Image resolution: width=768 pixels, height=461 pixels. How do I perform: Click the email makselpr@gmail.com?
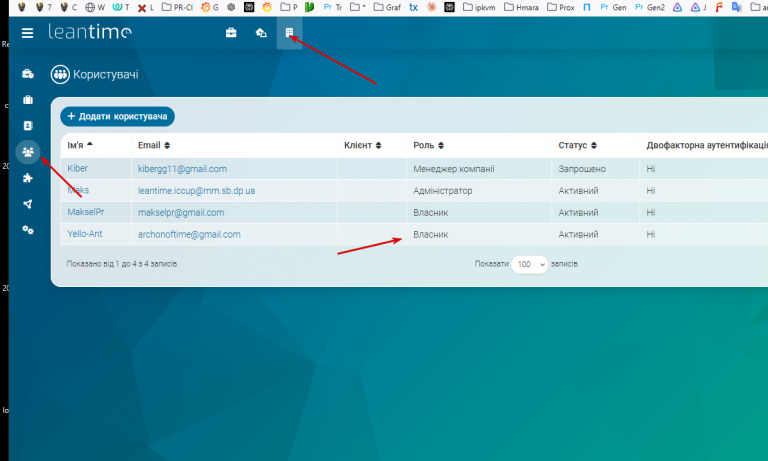[181, 213]
